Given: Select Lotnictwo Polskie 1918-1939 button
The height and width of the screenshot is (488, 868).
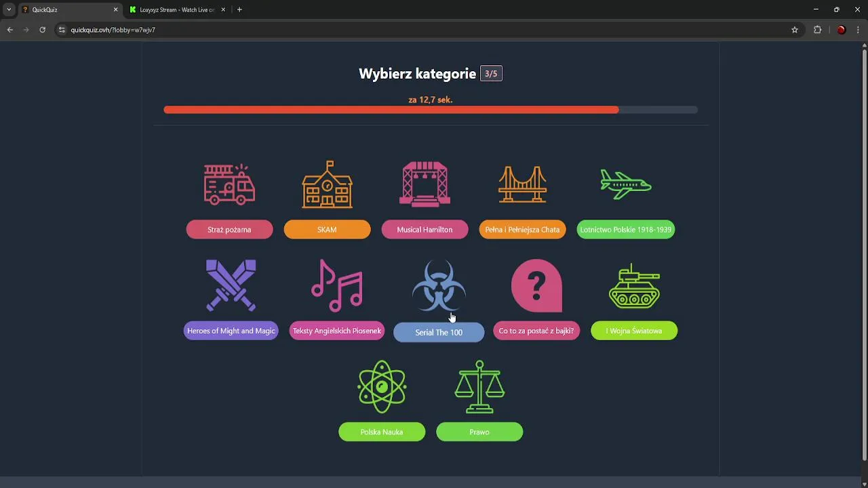Looking at the screenshot, I should click(625, 230).
